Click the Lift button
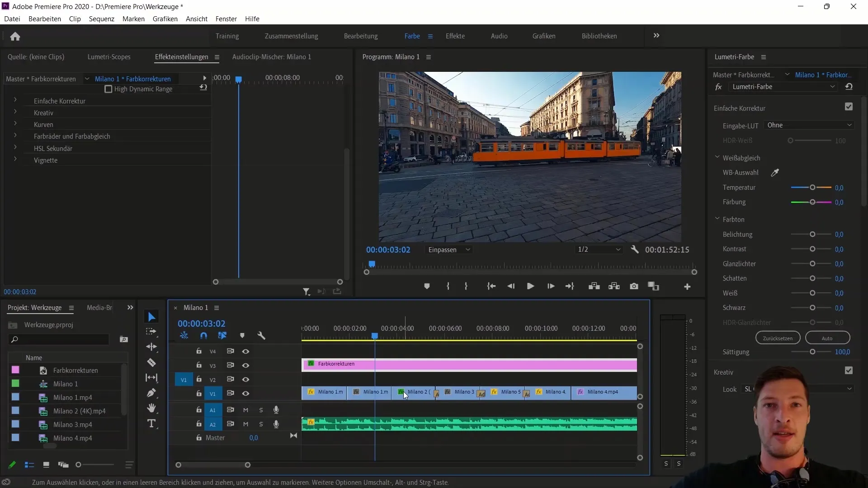868x488 pixels. click(594, 286)
